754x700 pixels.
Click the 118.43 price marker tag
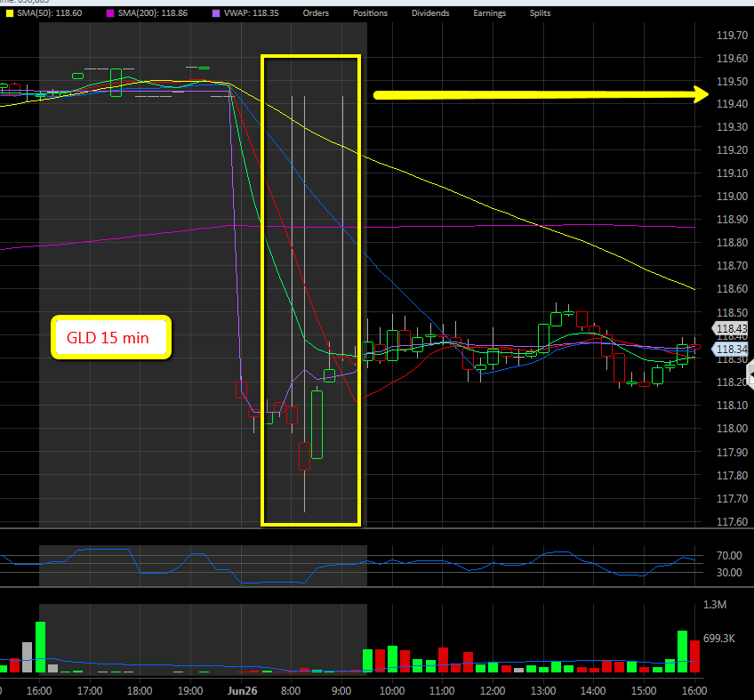click(x=733, y=328)
